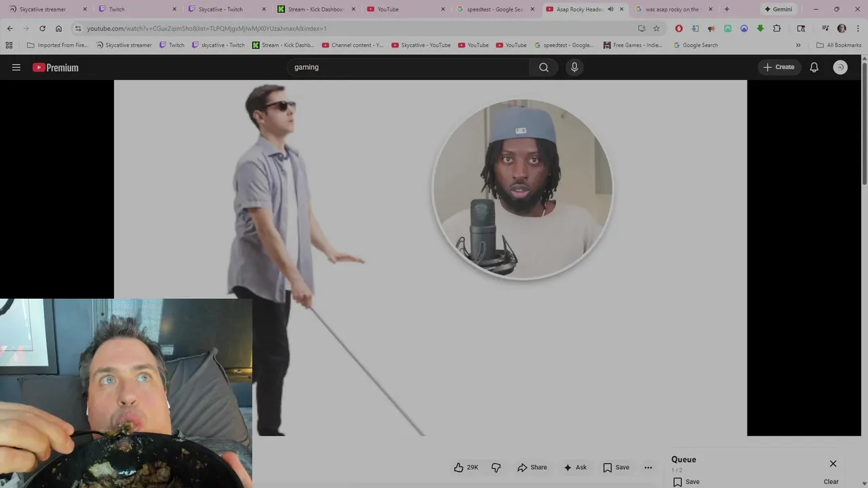Viewport: 868px width, 488px height.
Task: Open the green arrow download extension
Action: 760,28
